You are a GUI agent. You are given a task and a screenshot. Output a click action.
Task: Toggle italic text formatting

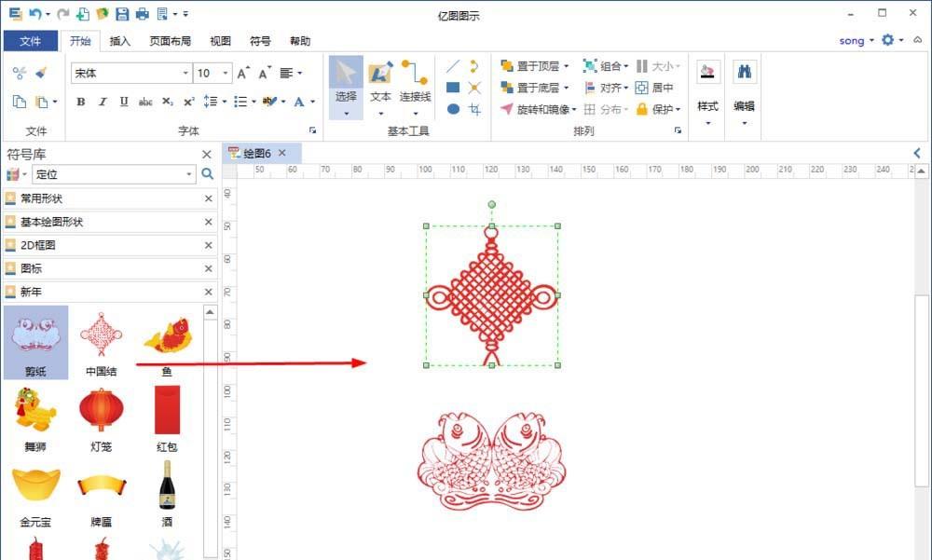pyautogui.click(x=102, y=102)
